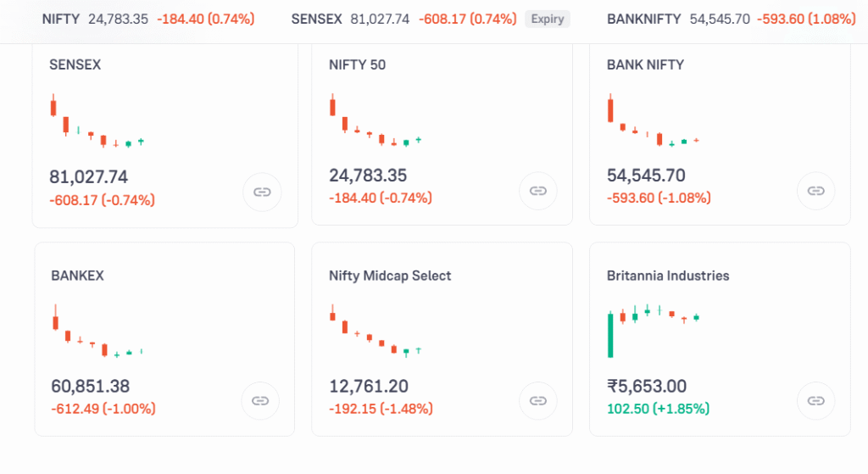Open the Britannia Industries mini chart

tap(653, 329)
